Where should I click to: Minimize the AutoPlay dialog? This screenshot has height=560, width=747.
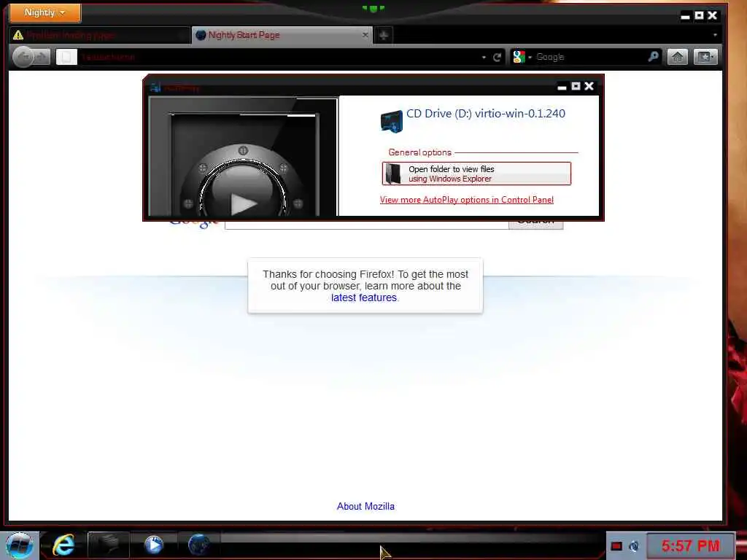[x=562, y=86]
